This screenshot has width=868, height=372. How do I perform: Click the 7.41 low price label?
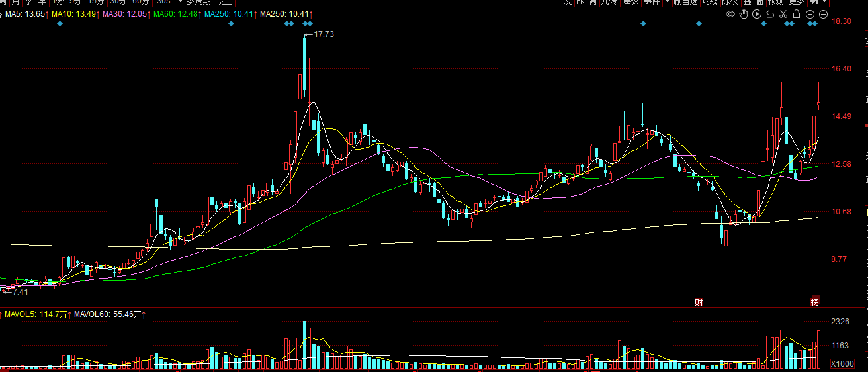point(19,292)
